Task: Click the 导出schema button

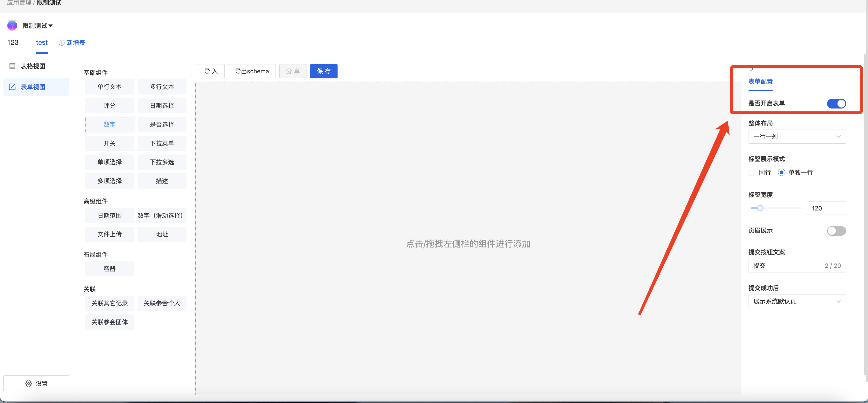Action: [251, 71]
